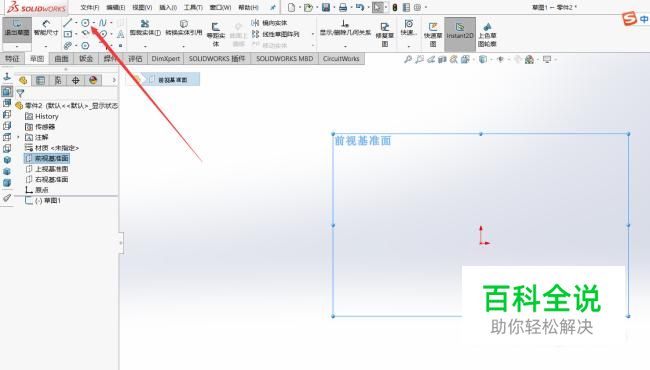Click the Rapid Sketch (快速草图) tool
650x370 pixels.
click(x=433, y=35)
